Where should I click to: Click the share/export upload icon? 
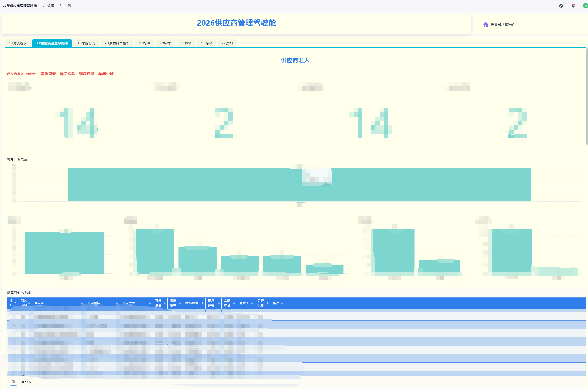click(61, 6)
